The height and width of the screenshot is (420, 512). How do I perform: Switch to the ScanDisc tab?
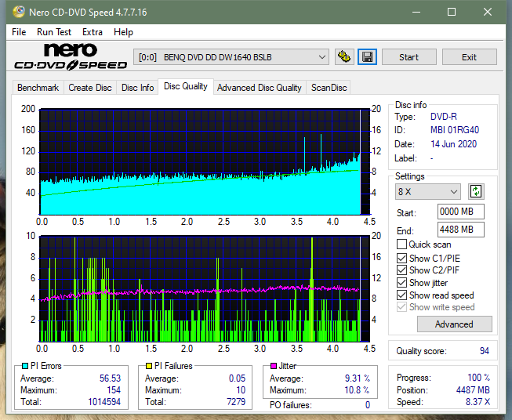tap(329, 88)
